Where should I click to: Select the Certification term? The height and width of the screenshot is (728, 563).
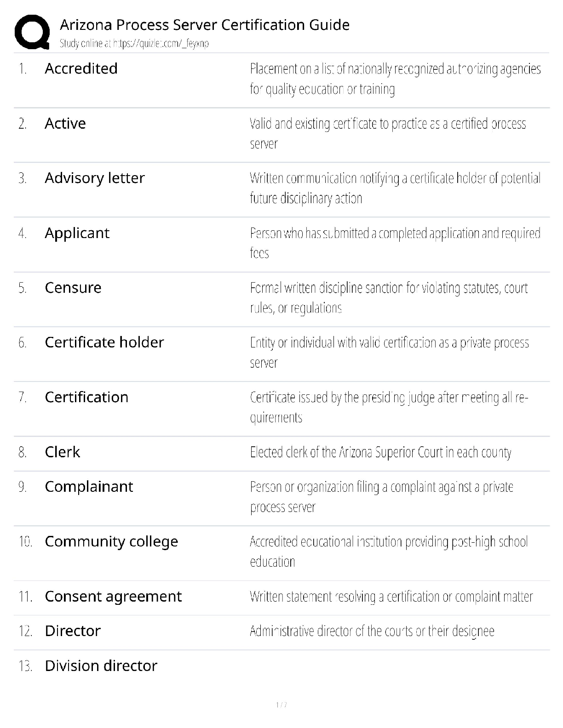86,397
